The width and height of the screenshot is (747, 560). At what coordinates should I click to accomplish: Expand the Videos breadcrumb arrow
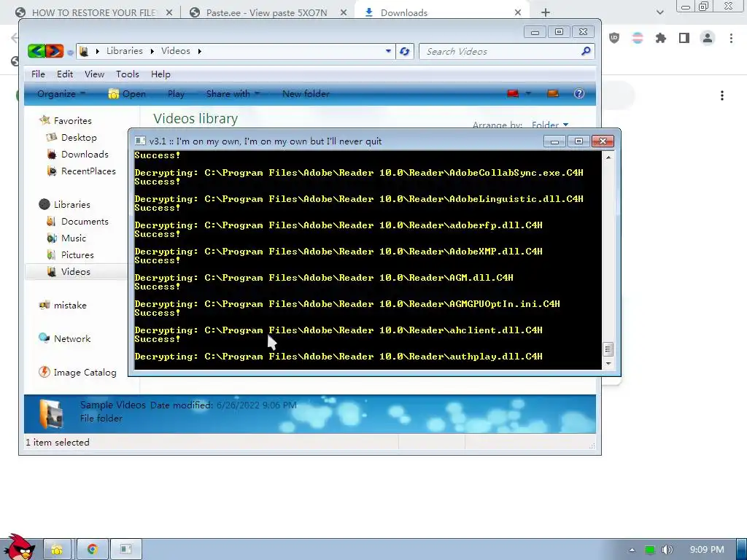pos(199,51)
